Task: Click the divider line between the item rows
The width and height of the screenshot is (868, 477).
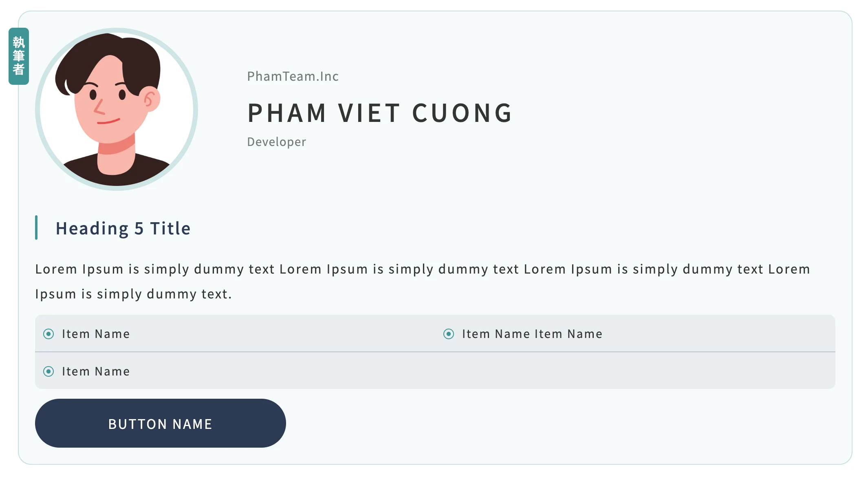Action: (435, 352)
